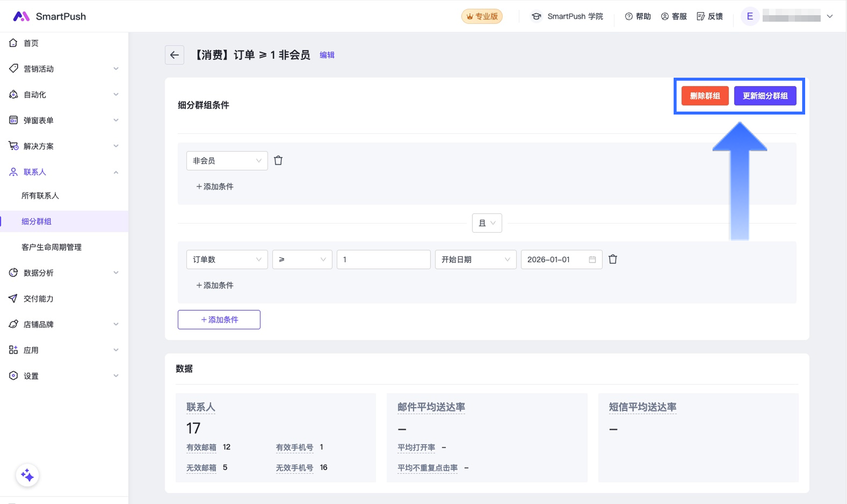Click the person icon beside 联系人
The image size is (847, 504).
13,172
